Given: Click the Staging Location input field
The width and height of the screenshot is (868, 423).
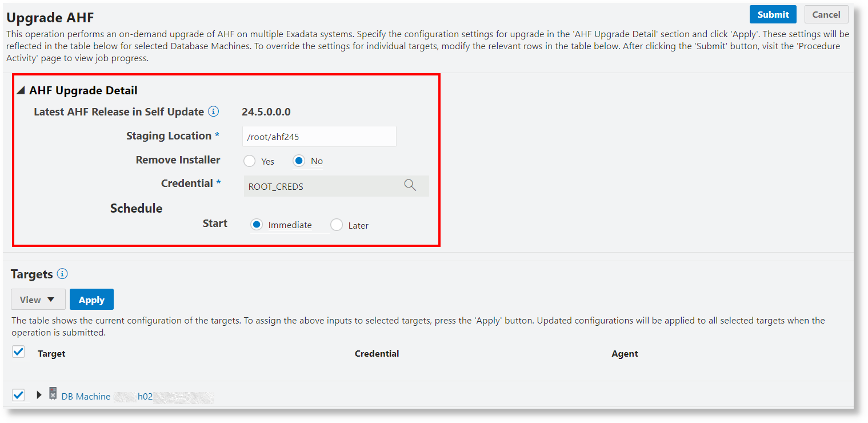Looking at the screenshot, I should click(319, 137).
